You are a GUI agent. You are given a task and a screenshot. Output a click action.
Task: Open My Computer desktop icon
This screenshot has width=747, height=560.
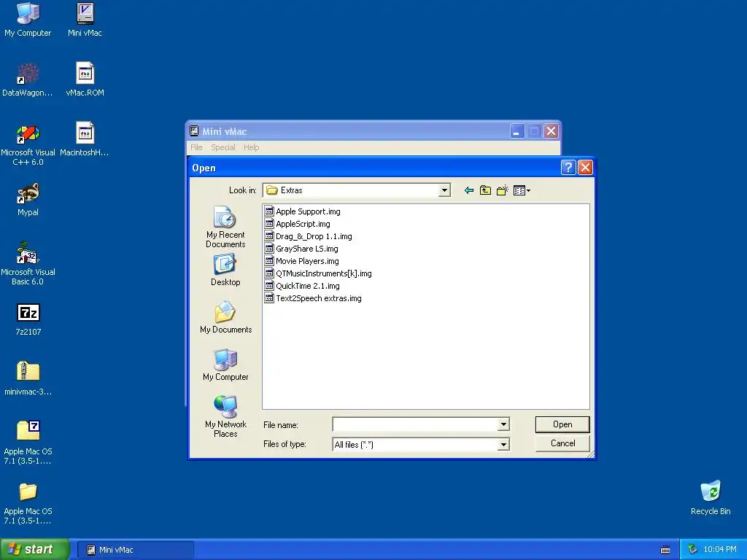(x=28, y=20)
